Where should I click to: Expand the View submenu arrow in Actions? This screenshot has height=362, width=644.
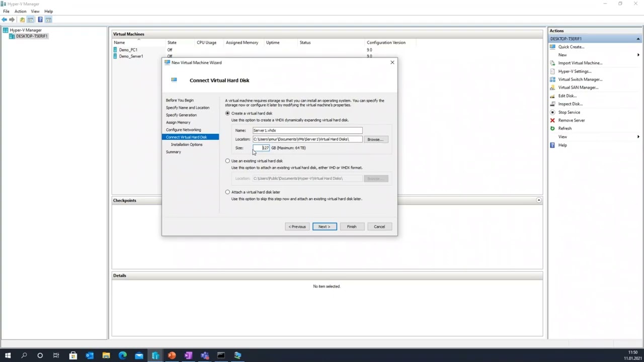(638, 137)
